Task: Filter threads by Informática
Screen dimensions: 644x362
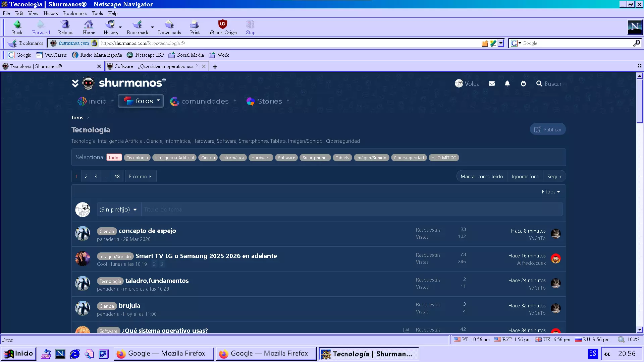Action: point(233,158)
